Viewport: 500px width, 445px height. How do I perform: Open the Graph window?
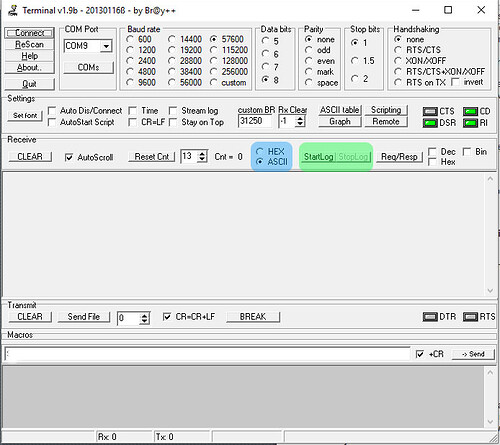(340, 122)
